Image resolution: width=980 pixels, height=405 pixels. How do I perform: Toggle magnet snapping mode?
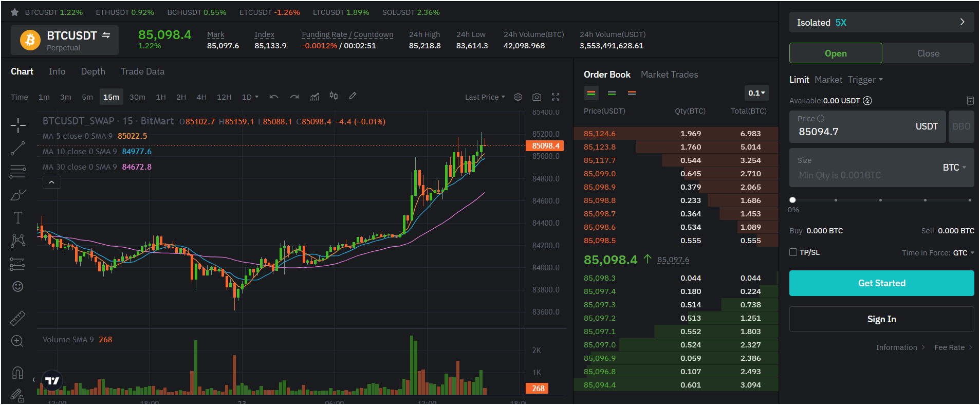(17, 372)
